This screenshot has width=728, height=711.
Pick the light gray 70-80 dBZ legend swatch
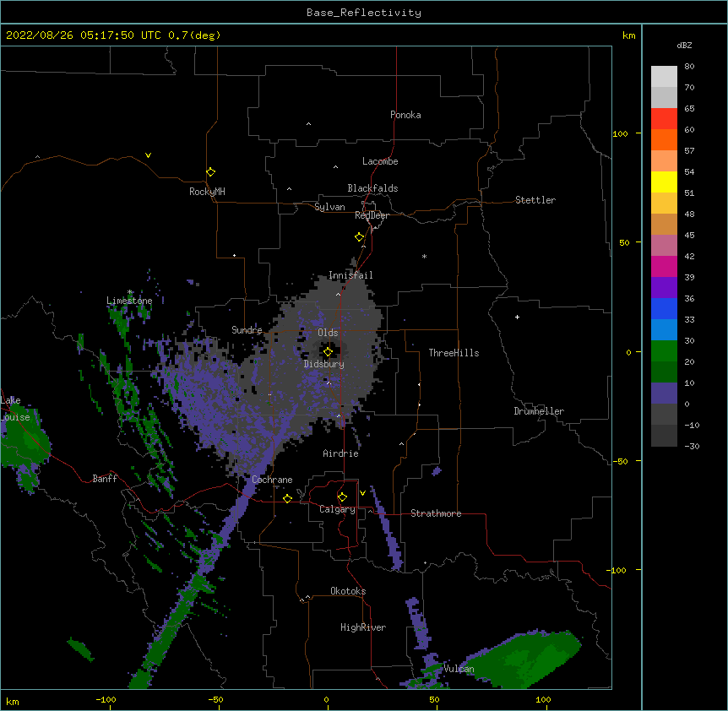tap(664, 77)
